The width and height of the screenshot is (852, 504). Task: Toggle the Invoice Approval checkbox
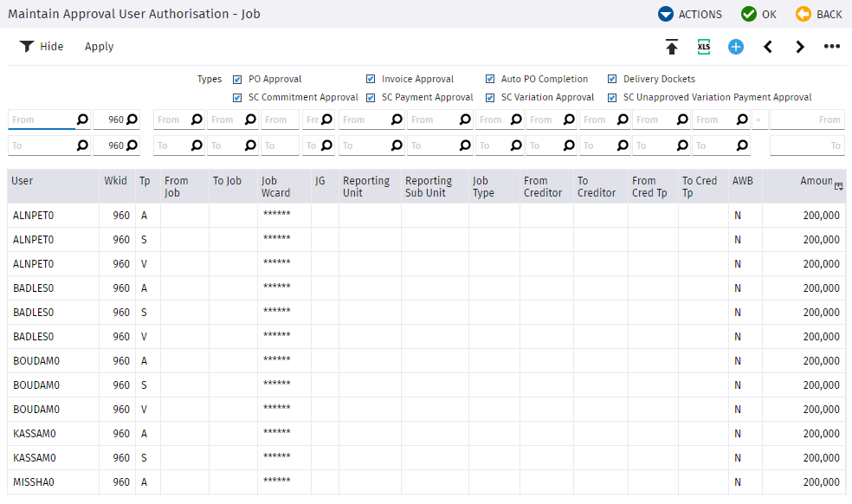click(371, 80)
